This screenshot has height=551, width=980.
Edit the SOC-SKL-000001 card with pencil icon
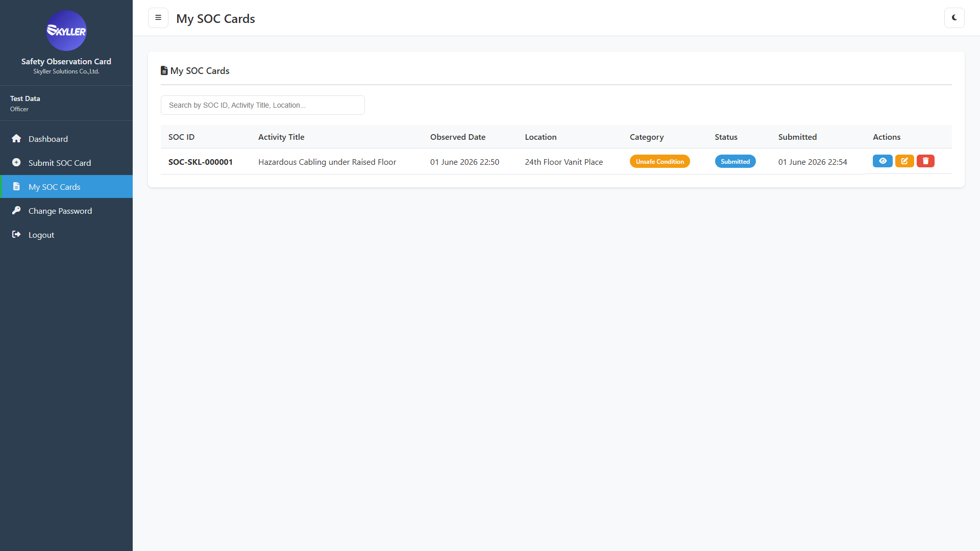904,161
